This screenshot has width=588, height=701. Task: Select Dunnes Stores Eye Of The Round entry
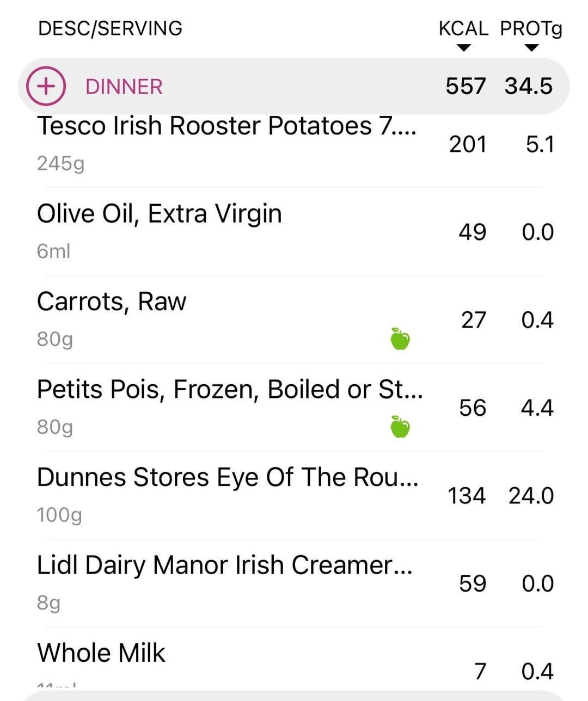coord(228,477)
